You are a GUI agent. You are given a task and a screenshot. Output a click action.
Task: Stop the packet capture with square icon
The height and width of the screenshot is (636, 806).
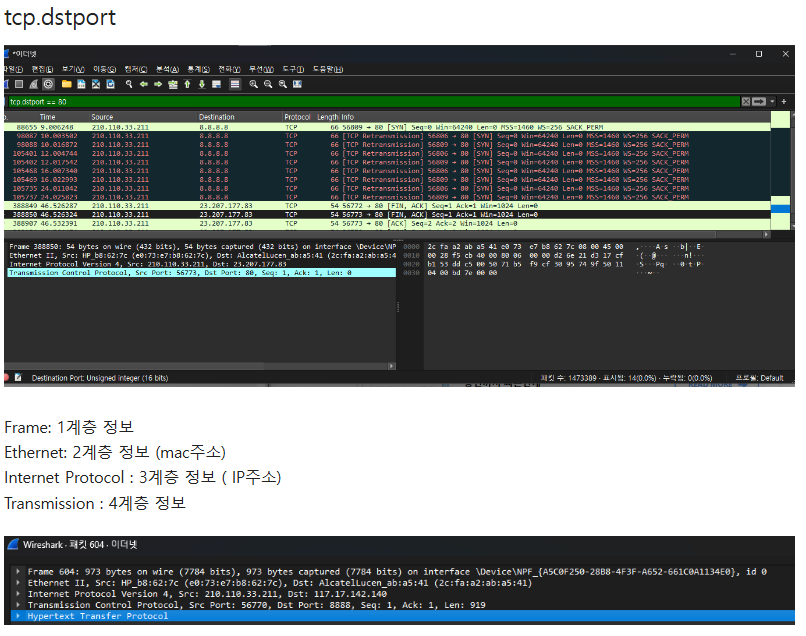[19, 84]
